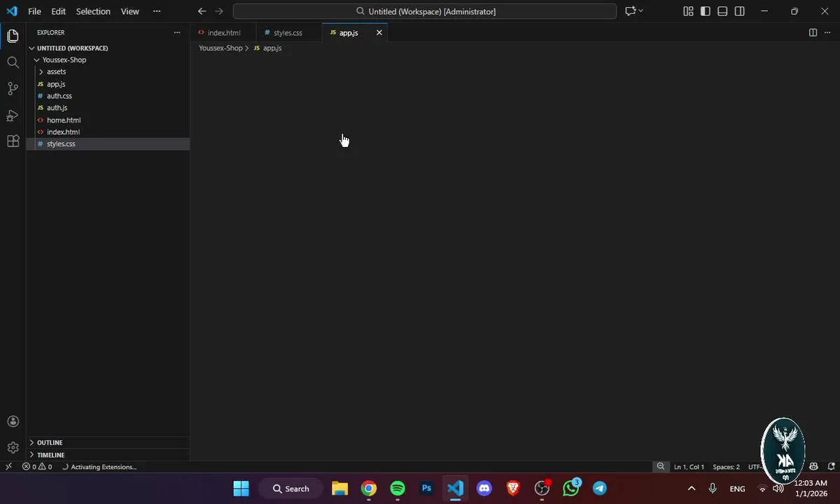Viewport: 840px width, 504px height.
Task: Expand the OUTLINE section
Action: click(108, 442)
